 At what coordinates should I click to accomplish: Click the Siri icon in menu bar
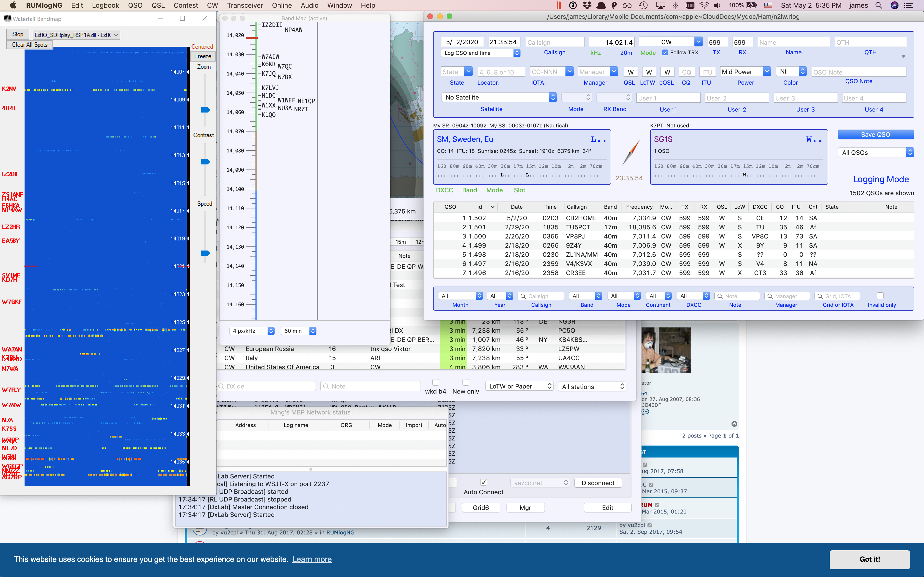[x=894, y=5]
